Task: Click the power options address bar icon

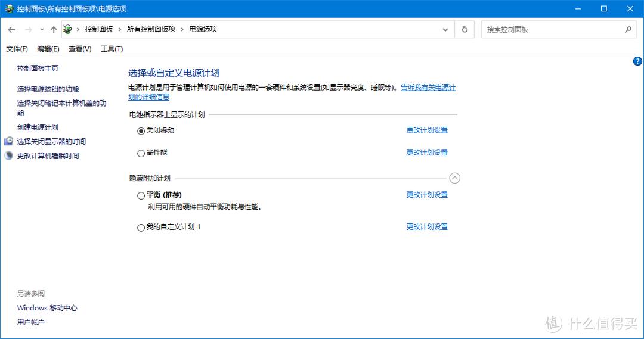Action: coord(67,29)
